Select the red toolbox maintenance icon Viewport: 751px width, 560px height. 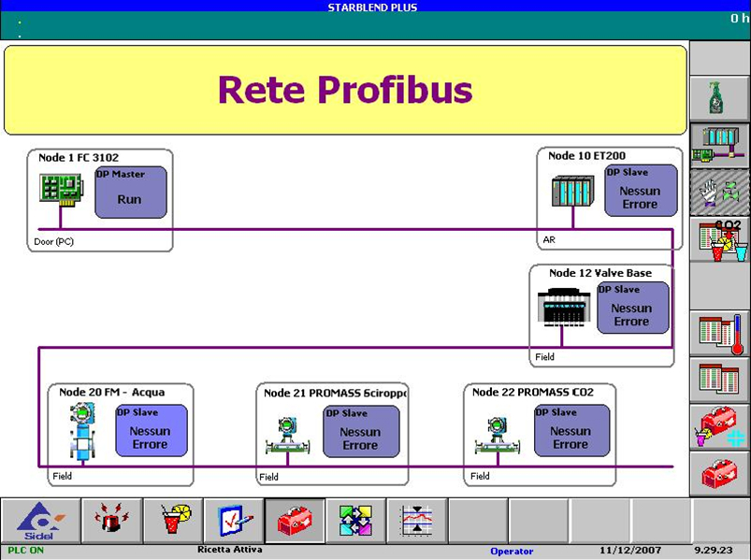[295, 520]
